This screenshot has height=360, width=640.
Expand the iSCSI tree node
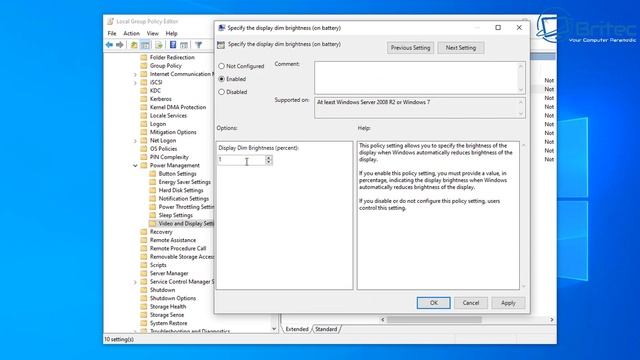pyautogui.click(x=135, y=82)
